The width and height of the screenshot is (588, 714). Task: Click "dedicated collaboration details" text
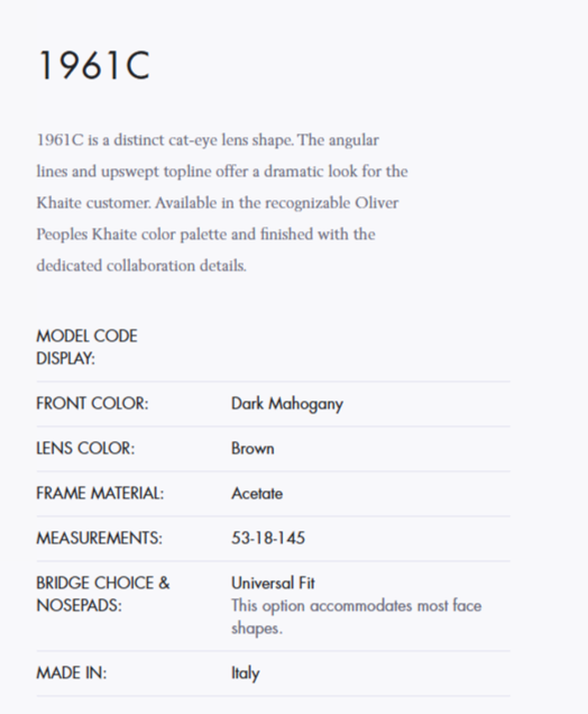[x=140, y=265]
